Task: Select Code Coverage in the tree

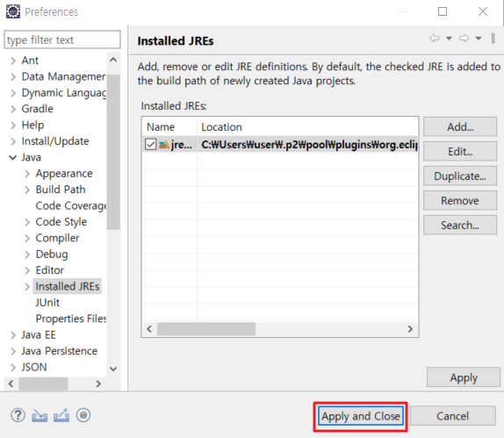Action: (x=71, y=205)
